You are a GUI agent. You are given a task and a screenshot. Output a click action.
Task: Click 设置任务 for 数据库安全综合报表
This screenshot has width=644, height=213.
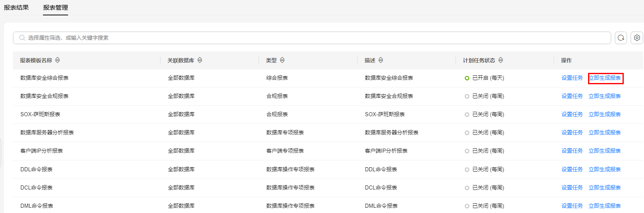(572, 78)
